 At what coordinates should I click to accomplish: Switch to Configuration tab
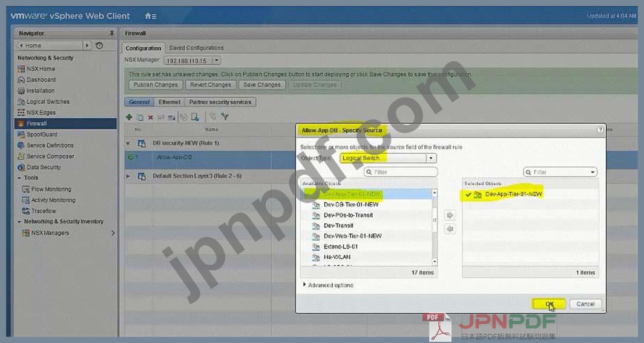143,48
